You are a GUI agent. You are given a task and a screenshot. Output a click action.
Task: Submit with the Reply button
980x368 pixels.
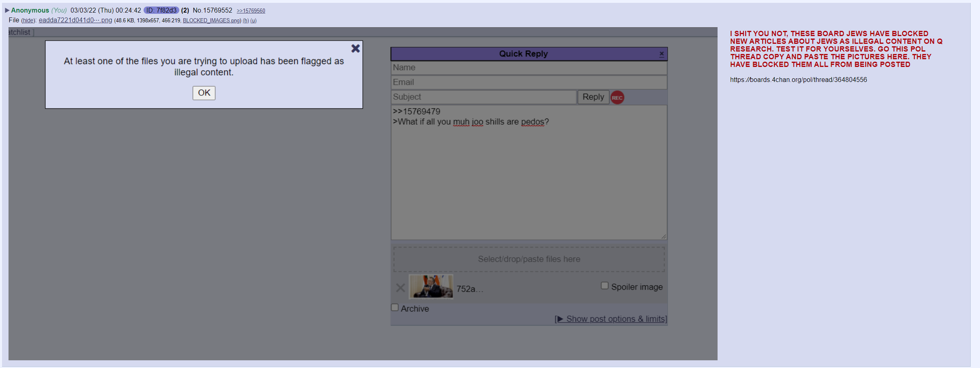593,97
